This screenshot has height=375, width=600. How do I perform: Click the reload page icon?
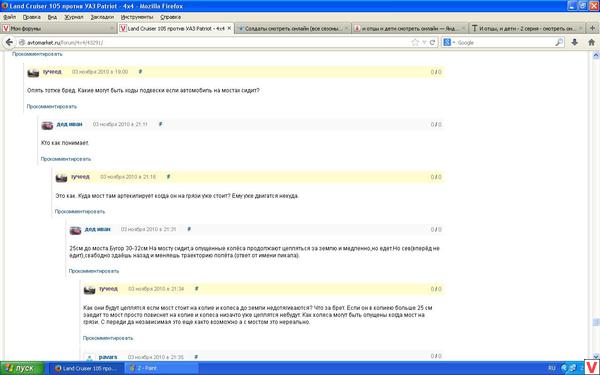(x=432, y=42)
